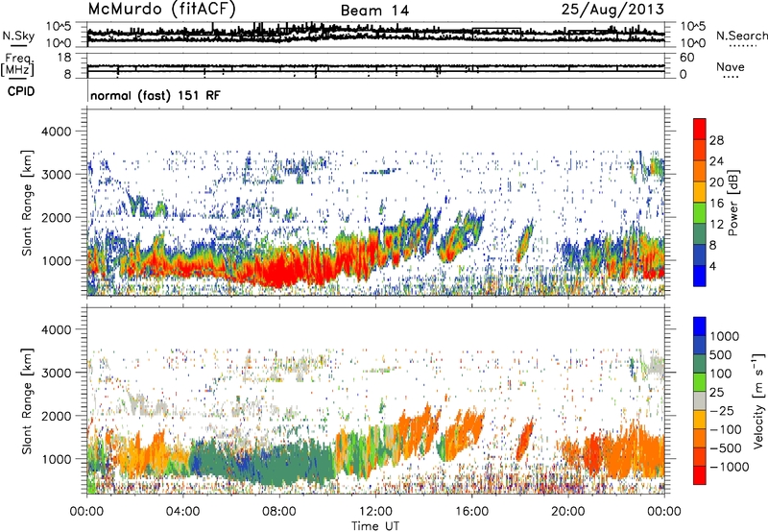
Task: Click the 'Beam 14' label
Action: [x=374, y=11]
